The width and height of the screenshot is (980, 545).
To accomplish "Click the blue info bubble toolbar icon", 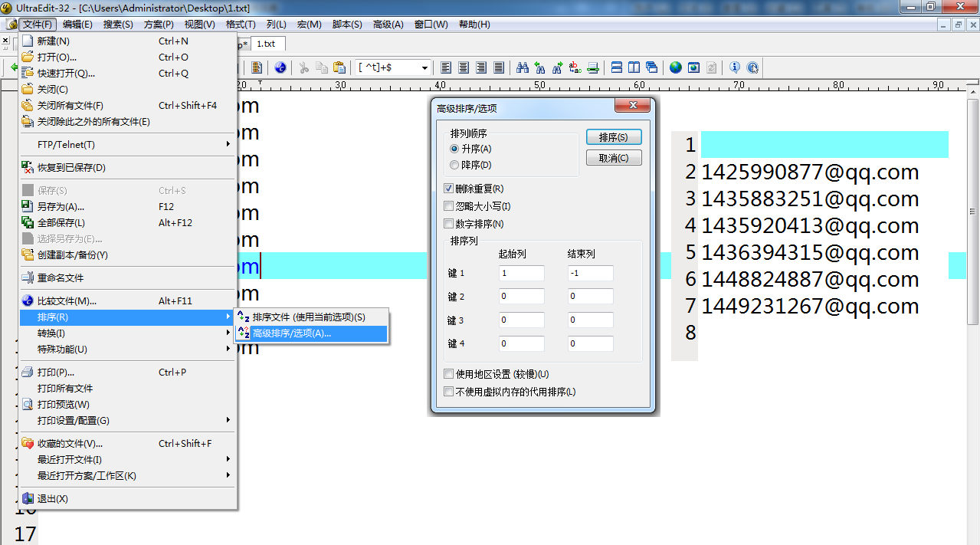I will pos(735,67).
